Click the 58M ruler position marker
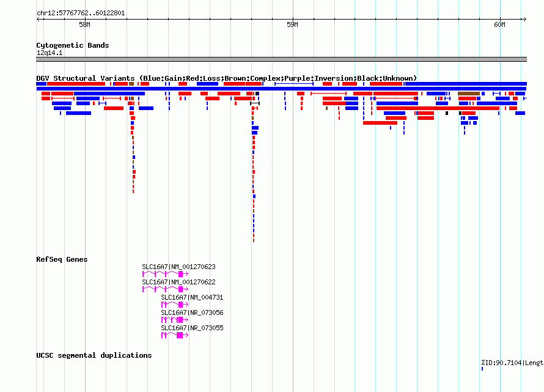 84,24
